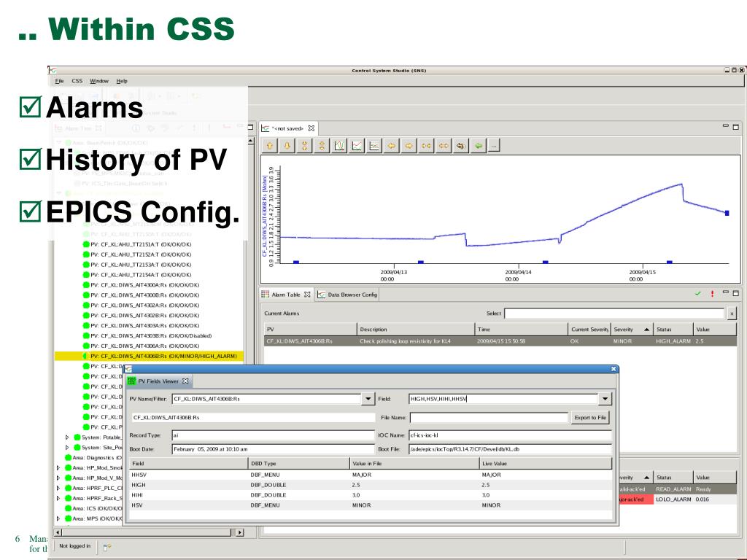Click the Time column header in Current Alarms
Viewport: 747px width, 560px height.
(522, 329)
